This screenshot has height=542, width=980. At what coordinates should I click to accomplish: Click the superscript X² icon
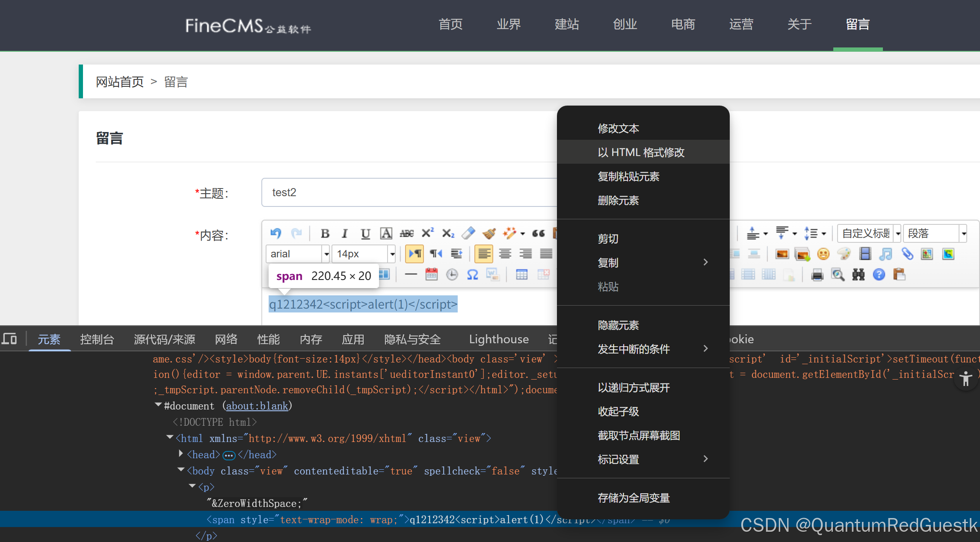point(427,233)
